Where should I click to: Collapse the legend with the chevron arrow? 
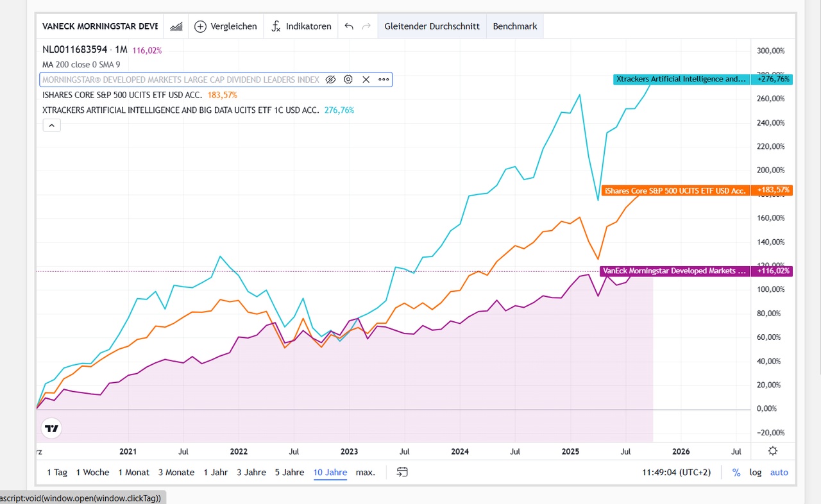pos(51,125)
